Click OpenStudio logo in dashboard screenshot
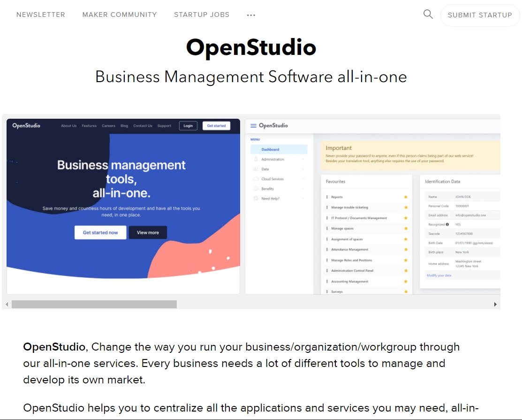522x420 pixels. coord(273,126)
